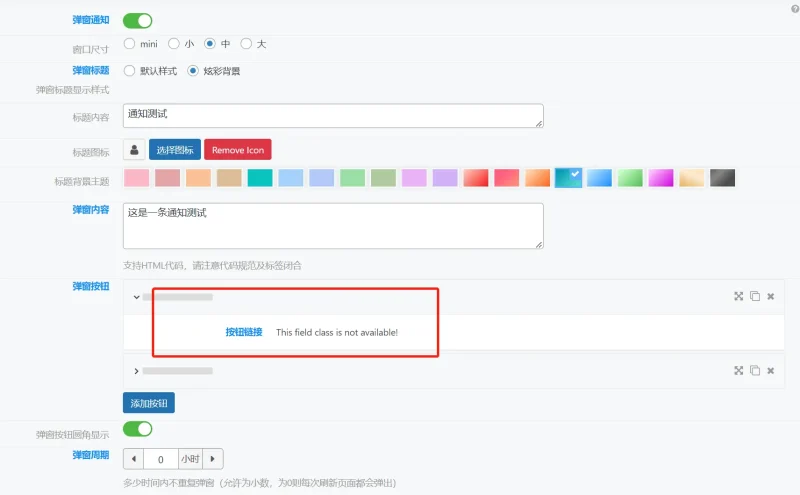Expand the second button item

[x=136, y=371]
